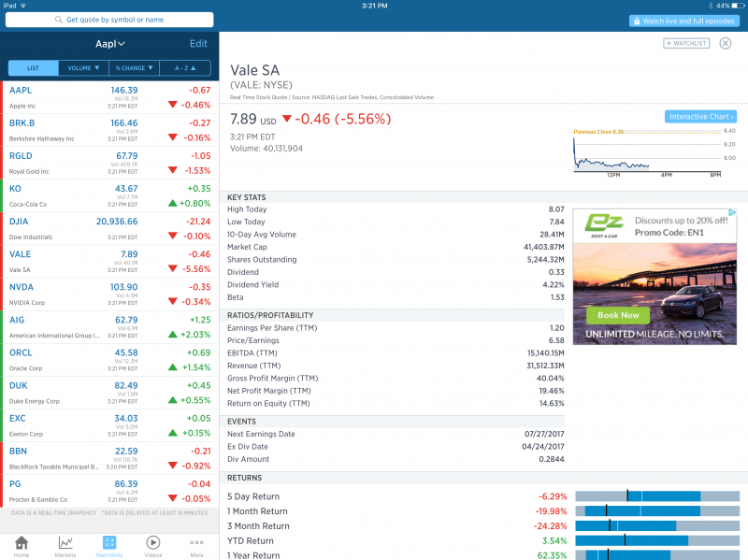This screenshot has height=560, width=748.
Task: Close the Vale SA quote panel
Action: [x=726, y=43]
